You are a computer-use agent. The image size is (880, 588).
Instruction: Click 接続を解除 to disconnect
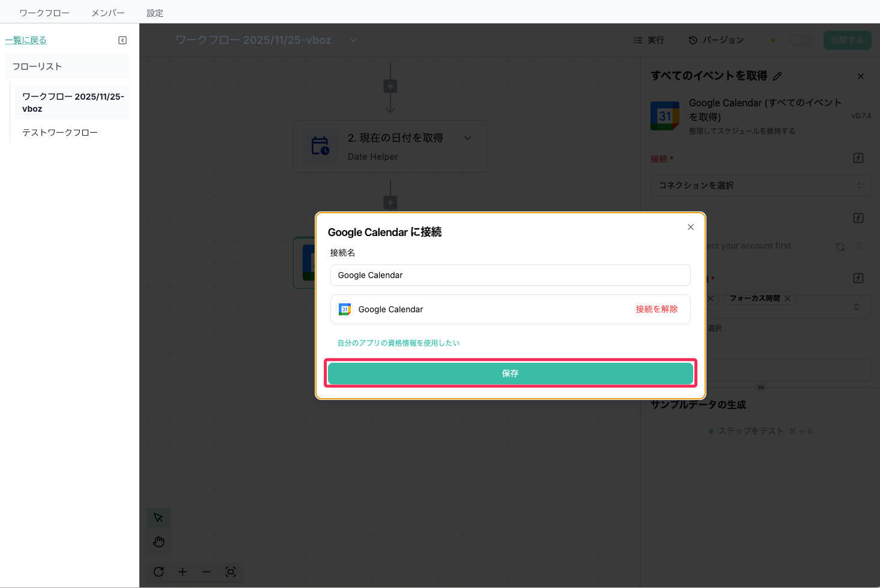click(657, 309)
